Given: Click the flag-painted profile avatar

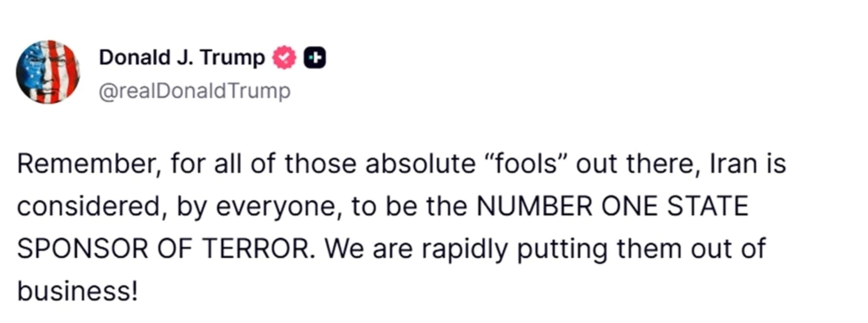Looking at the screenshot, I should click(x=48, y=72).
